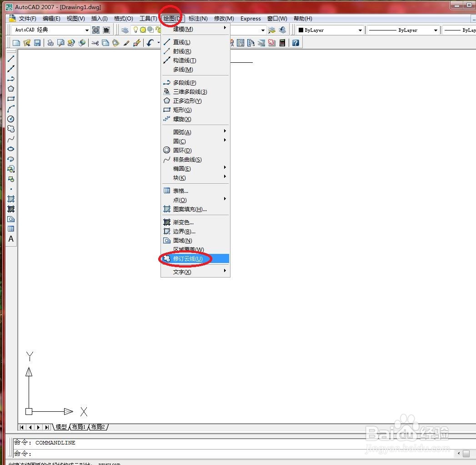
Task: Choose 修订云线(U) from the draw menu
Action: pyautogui.click(x=195, y=259)
